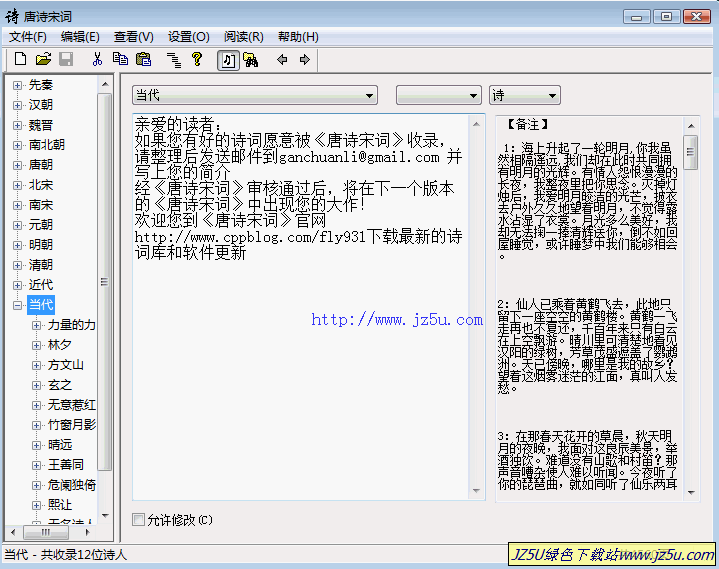Open the 设置(O) menu
719x569 pixels.
(x=188, y=37)
